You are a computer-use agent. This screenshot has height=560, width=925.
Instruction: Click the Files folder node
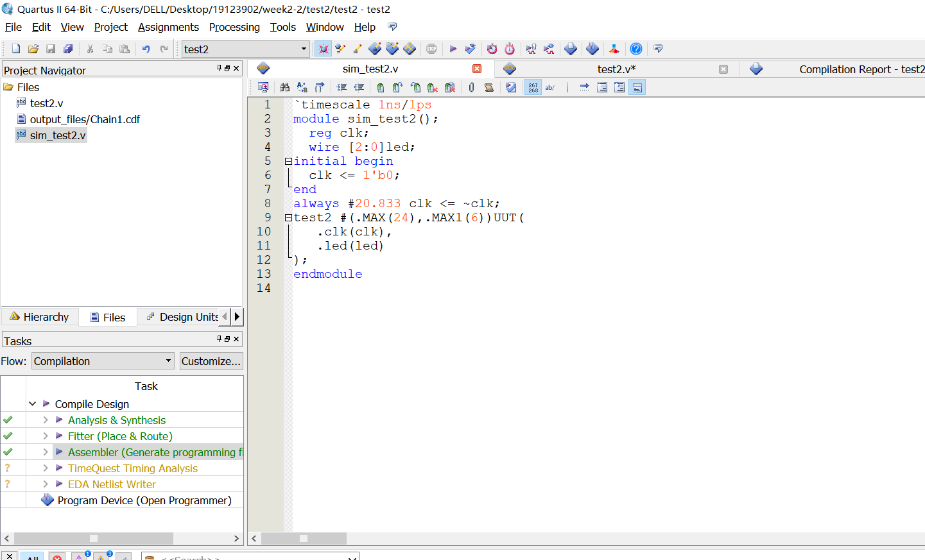pos(28,87)
